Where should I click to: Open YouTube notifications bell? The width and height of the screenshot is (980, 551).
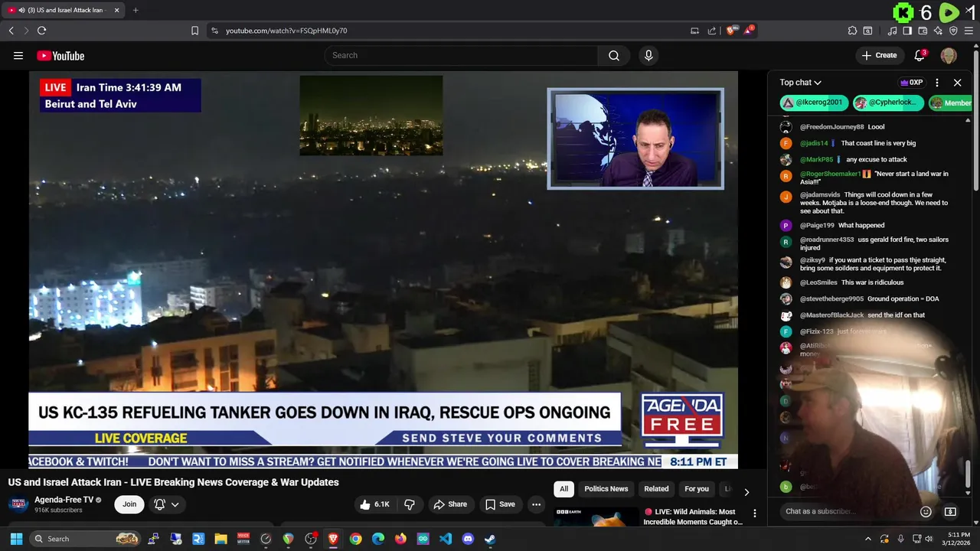[x=920, y=55]
